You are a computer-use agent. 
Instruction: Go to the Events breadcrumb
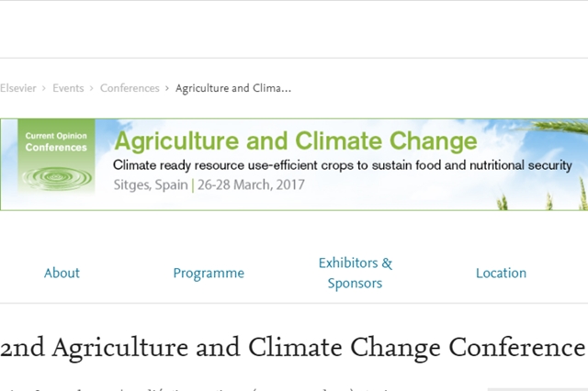(68, 88)
